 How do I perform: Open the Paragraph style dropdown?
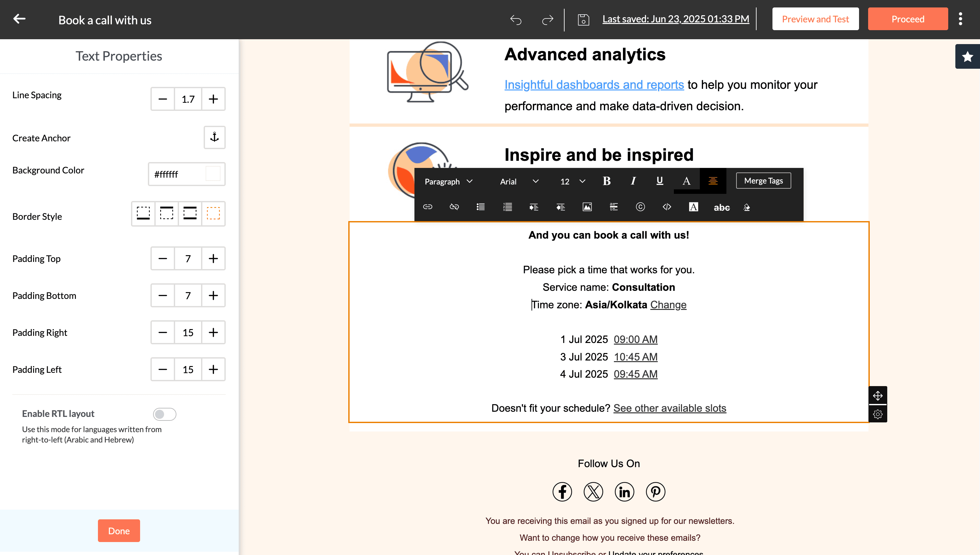tap(448, 181)
